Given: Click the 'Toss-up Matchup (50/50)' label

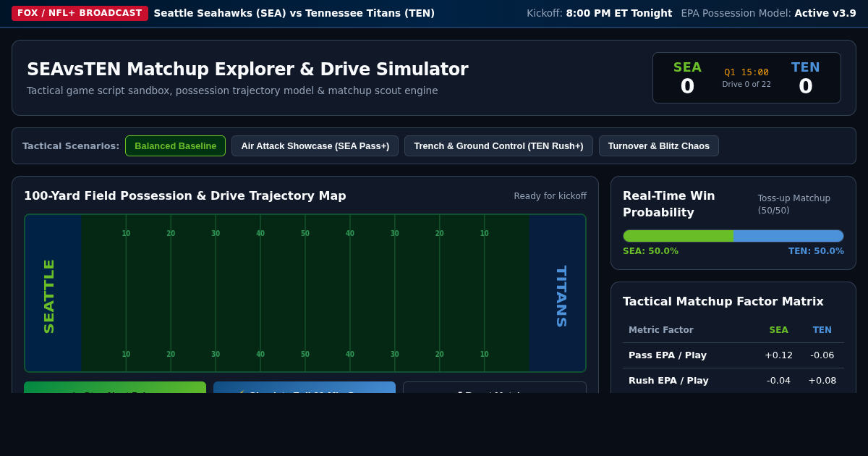Looking at the screenshot, I should coord(794,204).
